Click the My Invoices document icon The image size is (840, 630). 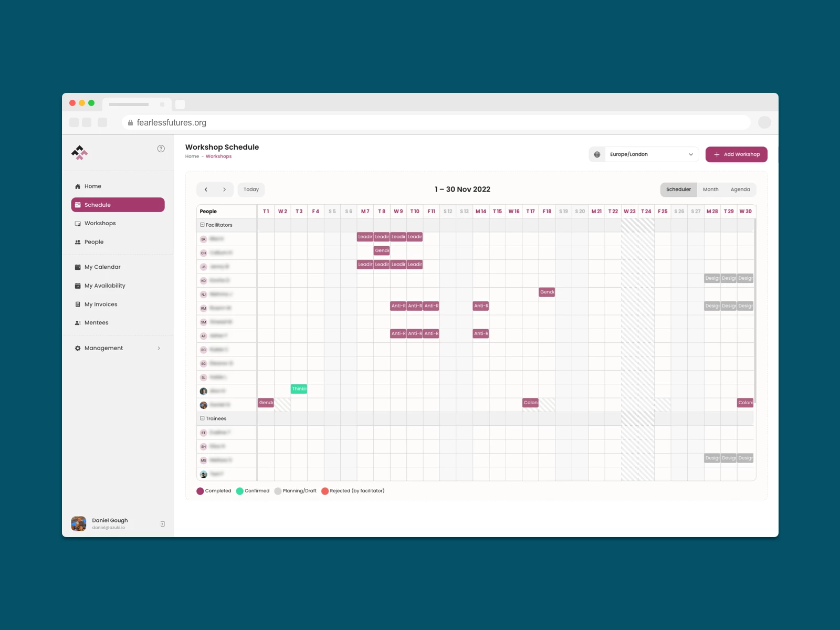coord(78,304)
